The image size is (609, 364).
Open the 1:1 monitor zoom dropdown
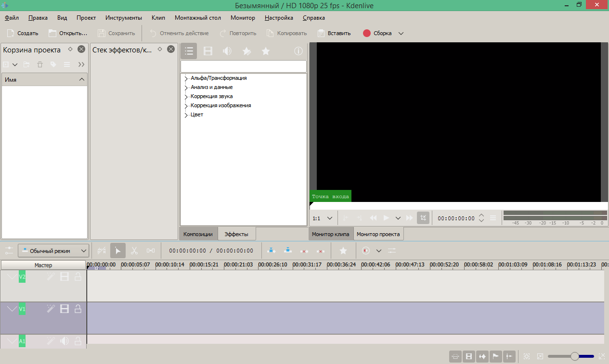(x=323, y=218)
